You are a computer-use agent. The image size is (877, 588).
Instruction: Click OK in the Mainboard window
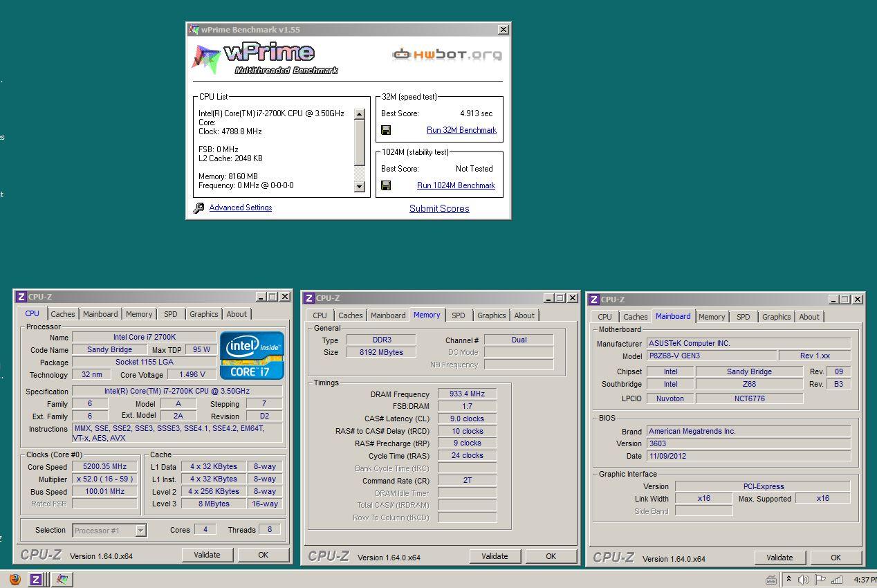pyautogui.click(x=836, y=558)
